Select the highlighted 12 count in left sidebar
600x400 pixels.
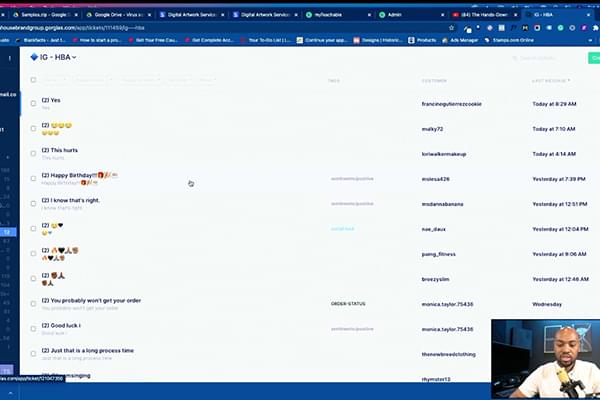tap(7, 232)
